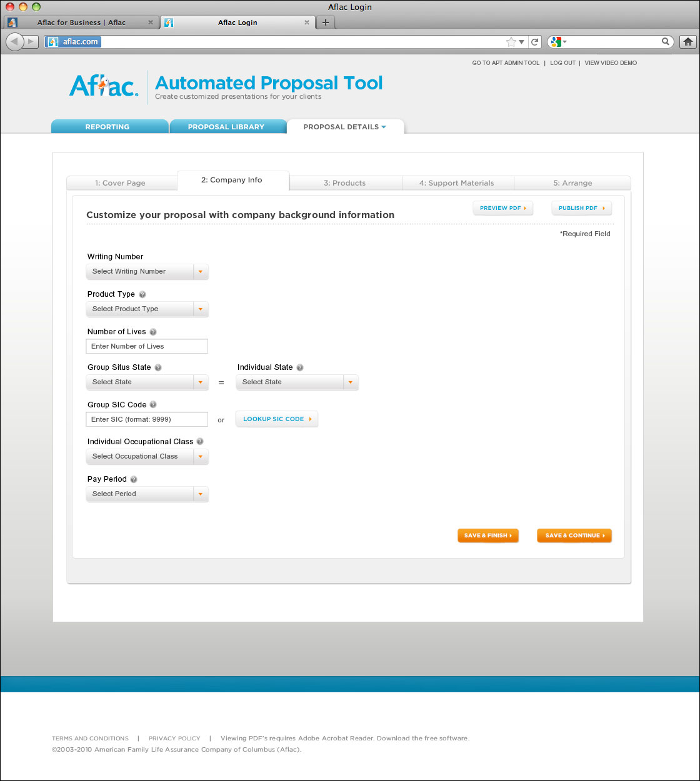This screenshot has height=781, width=700.
Task: Click the browser forward arrow button
Action: 32,42
